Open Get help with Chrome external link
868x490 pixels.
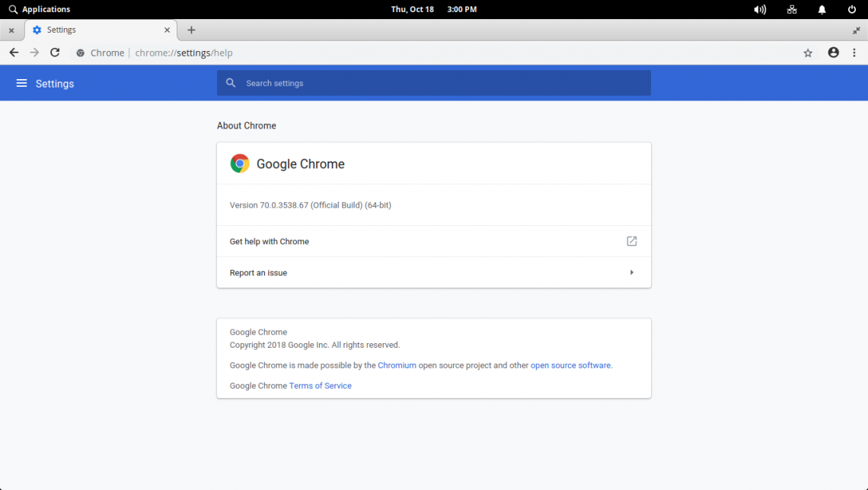(x=631, y=241)
